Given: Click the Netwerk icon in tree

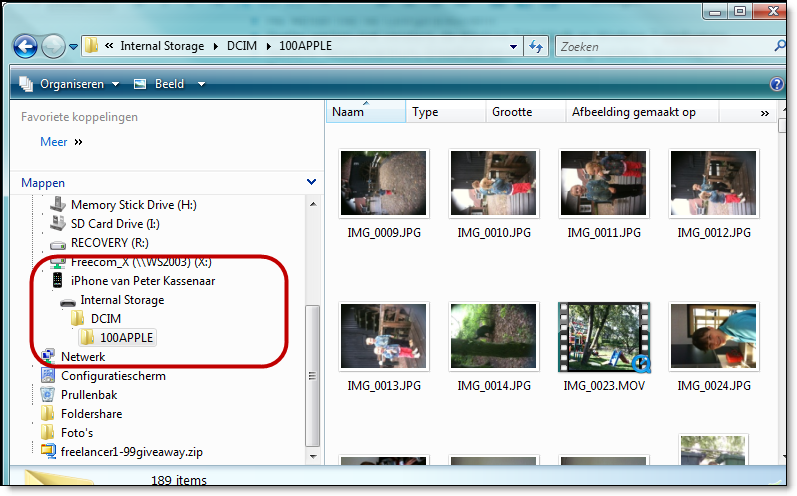Looking at the screenshot, I should [x=48, y=356].
